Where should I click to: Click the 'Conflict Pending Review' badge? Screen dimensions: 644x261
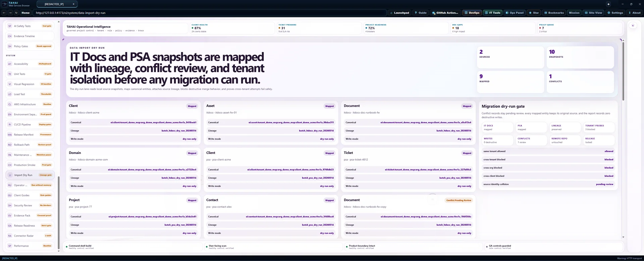459,200
